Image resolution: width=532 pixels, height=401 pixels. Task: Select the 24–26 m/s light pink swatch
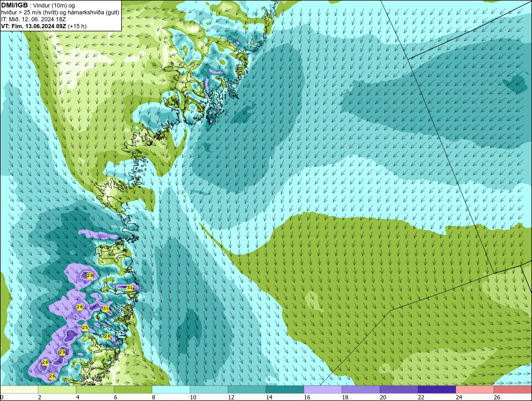coord(475,389)
